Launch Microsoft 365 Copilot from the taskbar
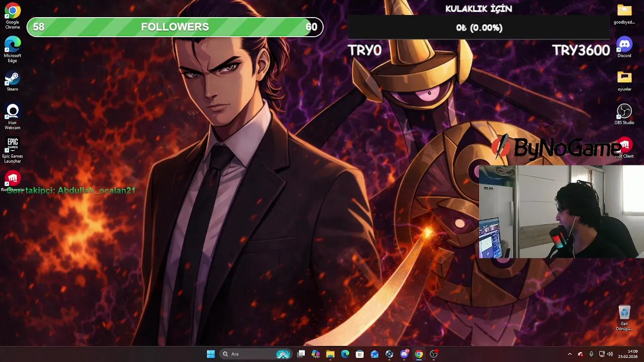Screen dimensions: 644x362 (x=315, y=354)
